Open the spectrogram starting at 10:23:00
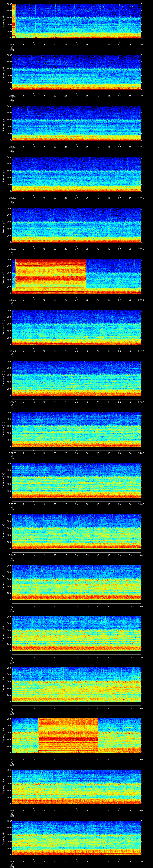This screenshot has width=153, height=868. tap(76, 480)
